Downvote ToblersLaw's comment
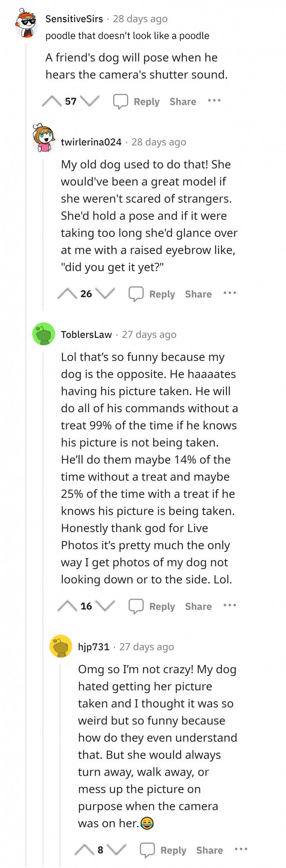This screenshot has width=286, height=868. (105, 606)
